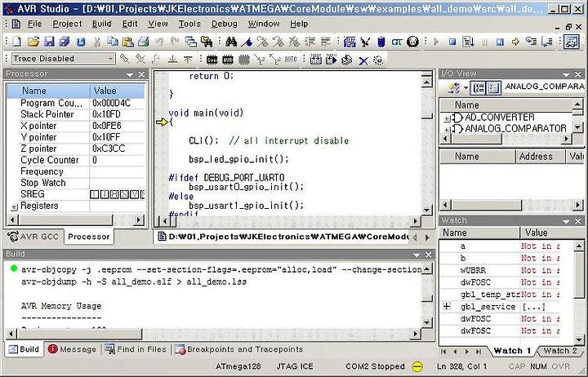
Task: Click the Save All toolbar icon
Action: coord(65,42)
